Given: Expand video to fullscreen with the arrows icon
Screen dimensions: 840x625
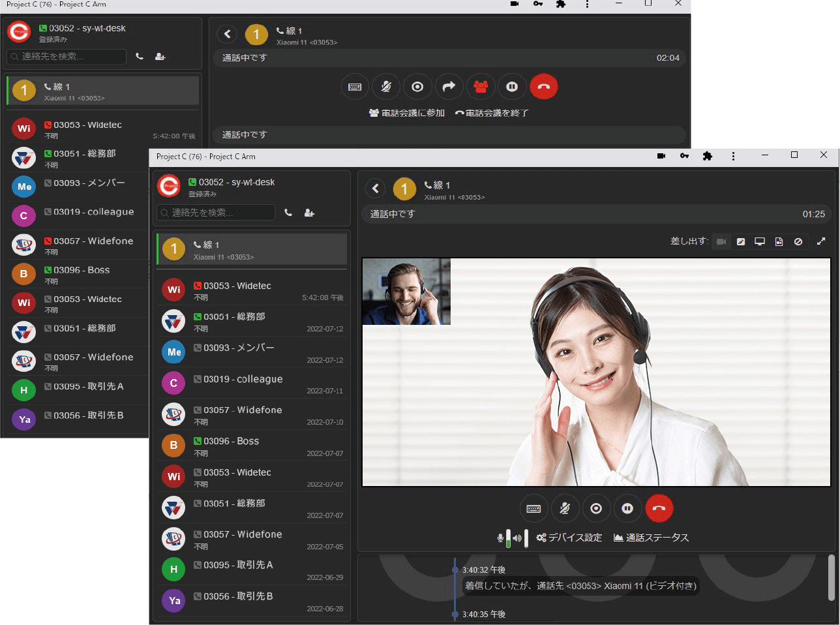Looking at the screenshot, I should 821,241.
